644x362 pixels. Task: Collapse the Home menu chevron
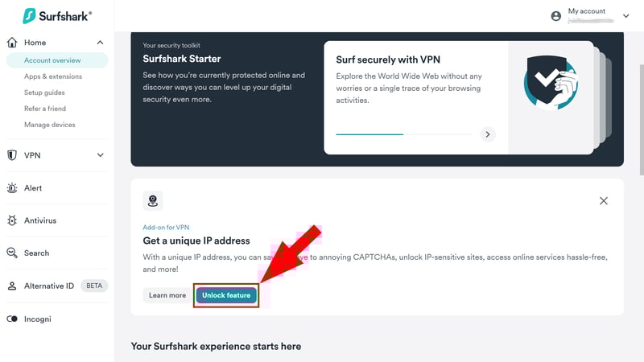(x=100, y=43)
